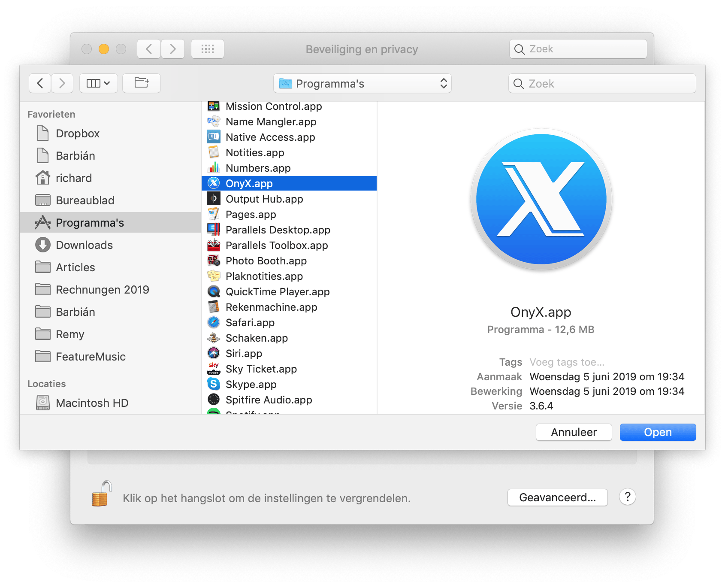Viewport: 725px width, 588px height.
Task: Click the Notities app icon
Action: pos(214,152)
